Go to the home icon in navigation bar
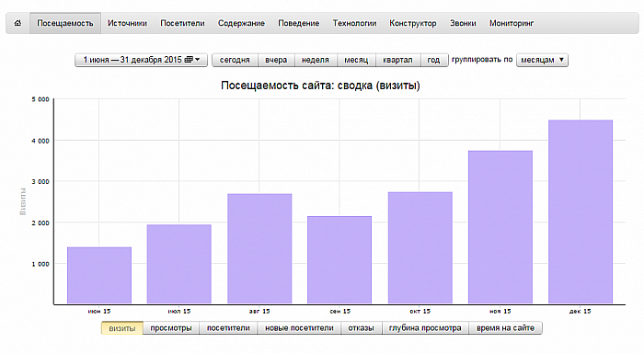The height and width of the screenshot is (354, 644). pyautogui.click(x=17, y=23)
